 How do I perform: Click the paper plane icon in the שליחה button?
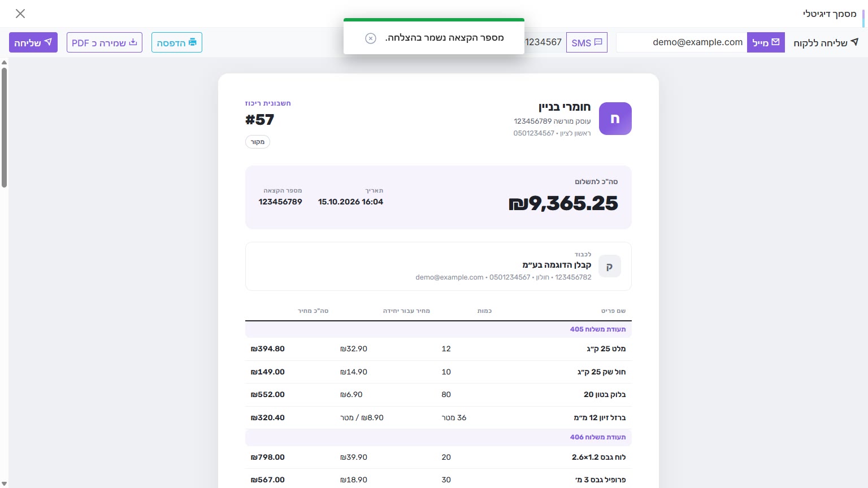(x=49, y=42)
